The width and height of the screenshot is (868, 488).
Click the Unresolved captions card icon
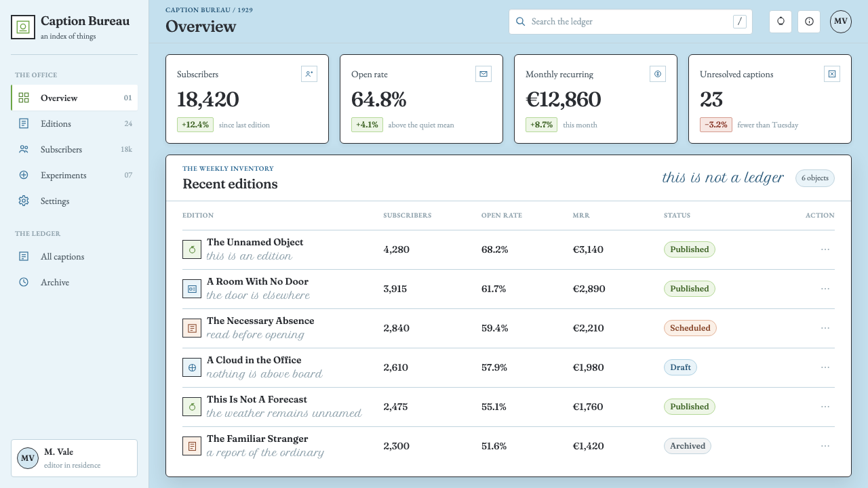pyautogui.click(x=832, y=74)
